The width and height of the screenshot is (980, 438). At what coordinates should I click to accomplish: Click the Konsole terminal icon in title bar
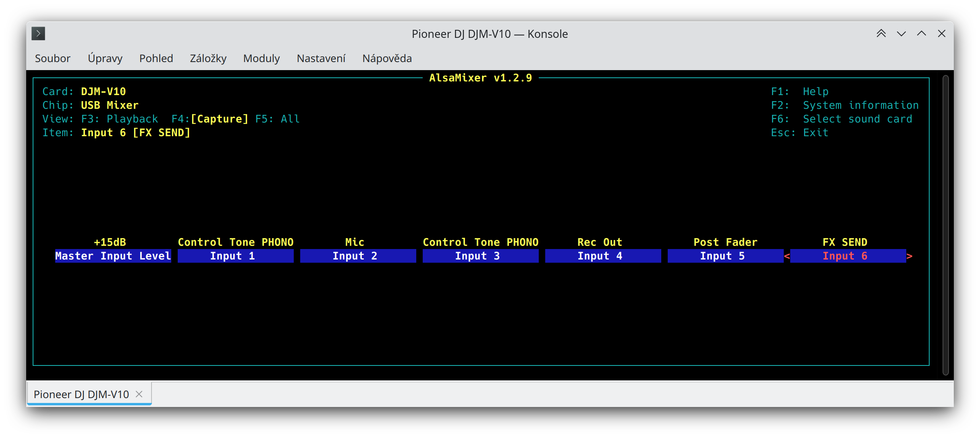point(38,33)
